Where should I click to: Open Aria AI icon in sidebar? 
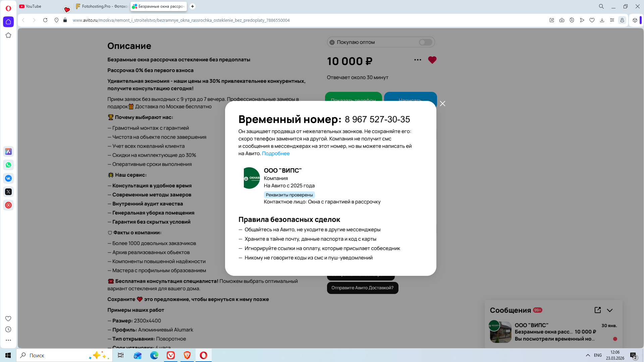coord(8,152)
